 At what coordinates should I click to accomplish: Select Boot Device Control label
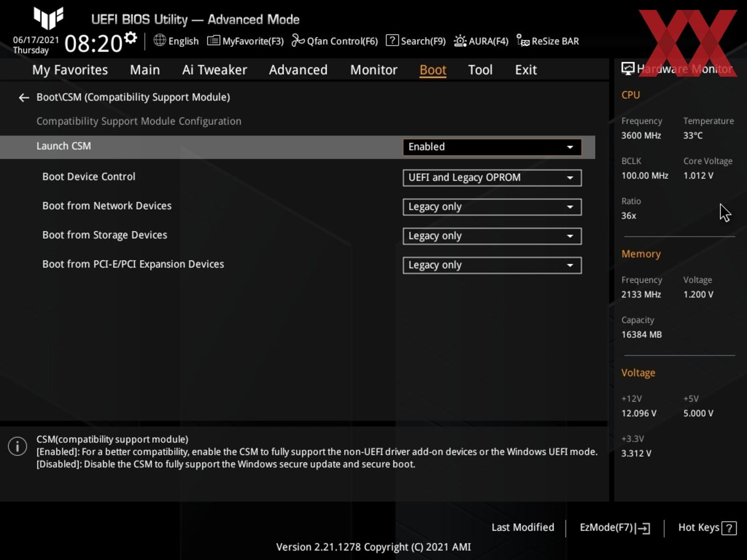[x=88, y=177]
